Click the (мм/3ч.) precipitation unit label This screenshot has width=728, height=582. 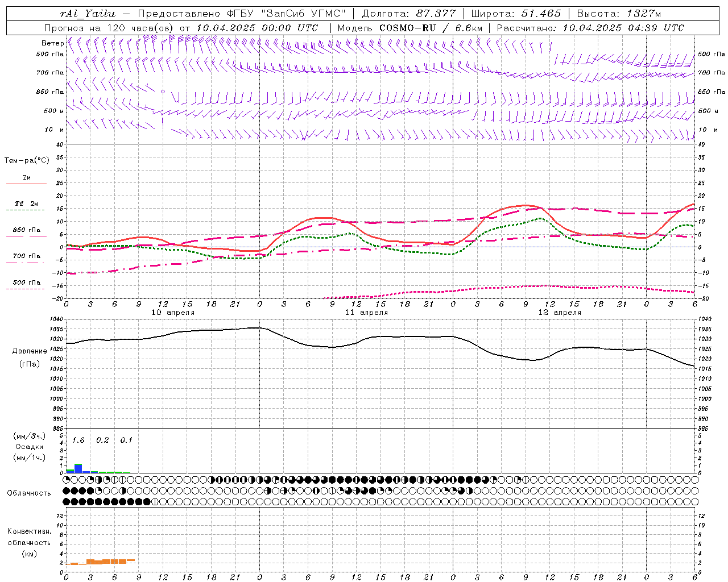coord(29,436)
